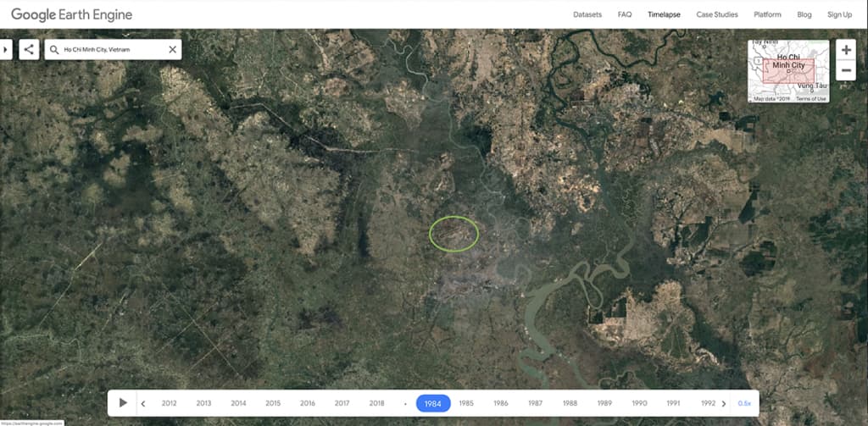This screenshot has height=426, width=868.
Task: Open the Datasets page
Action: point(587,15)
